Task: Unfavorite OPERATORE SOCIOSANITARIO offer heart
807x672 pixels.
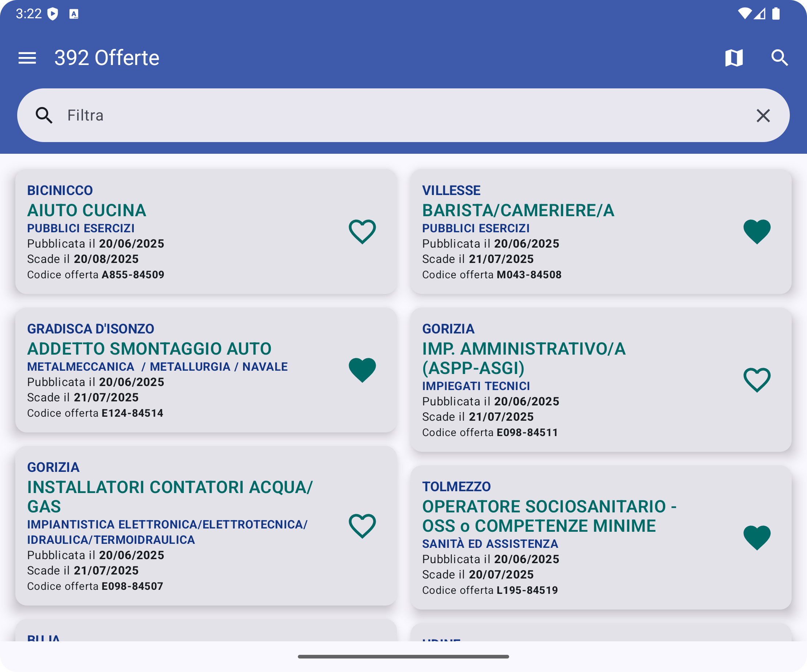Action: click(x=757, y=537)
